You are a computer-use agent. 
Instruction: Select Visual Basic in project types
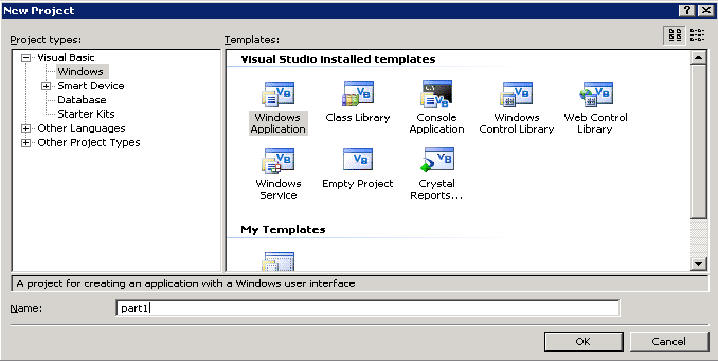coord(66,58)
